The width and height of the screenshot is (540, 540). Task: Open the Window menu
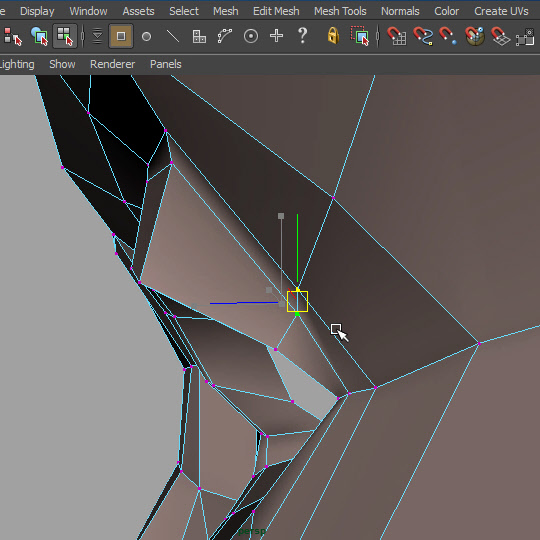[x=89, y=11]
